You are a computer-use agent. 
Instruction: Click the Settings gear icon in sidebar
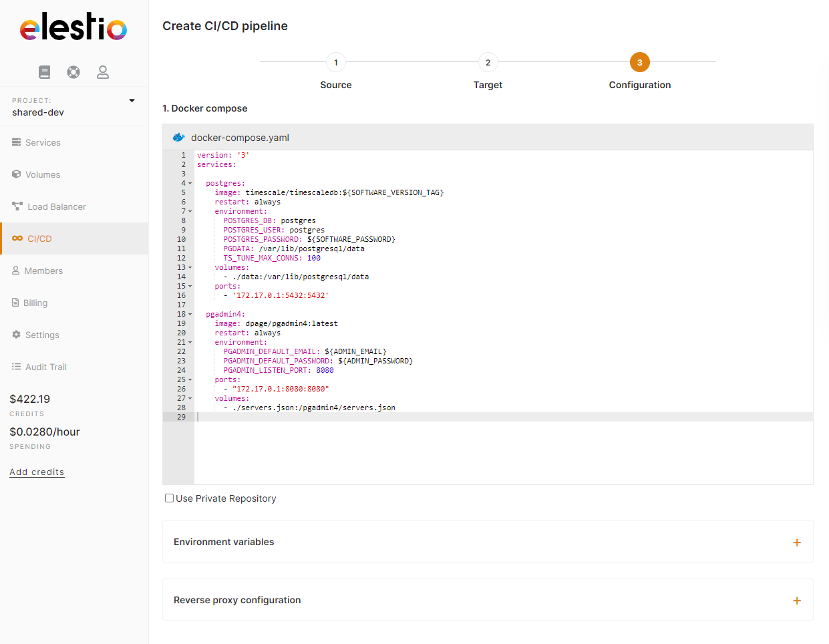coord(16,335)
